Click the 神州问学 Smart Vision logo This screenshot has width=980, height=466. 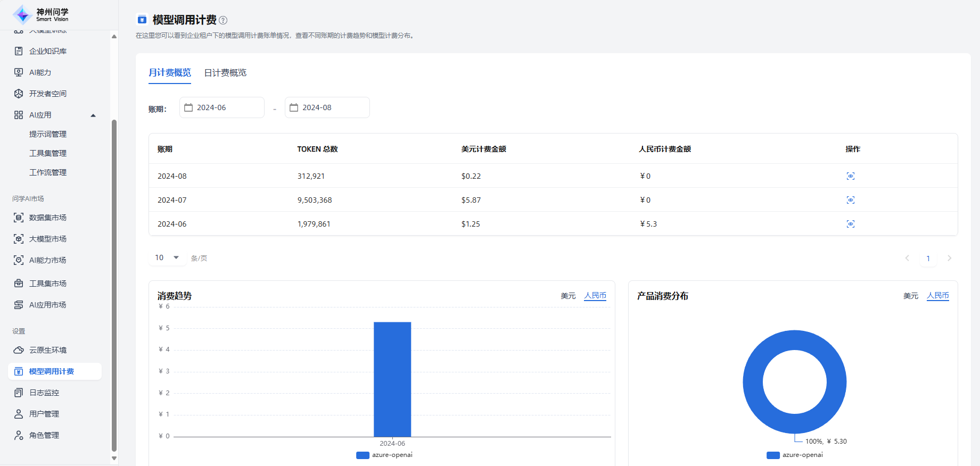[x=41, y=14]
